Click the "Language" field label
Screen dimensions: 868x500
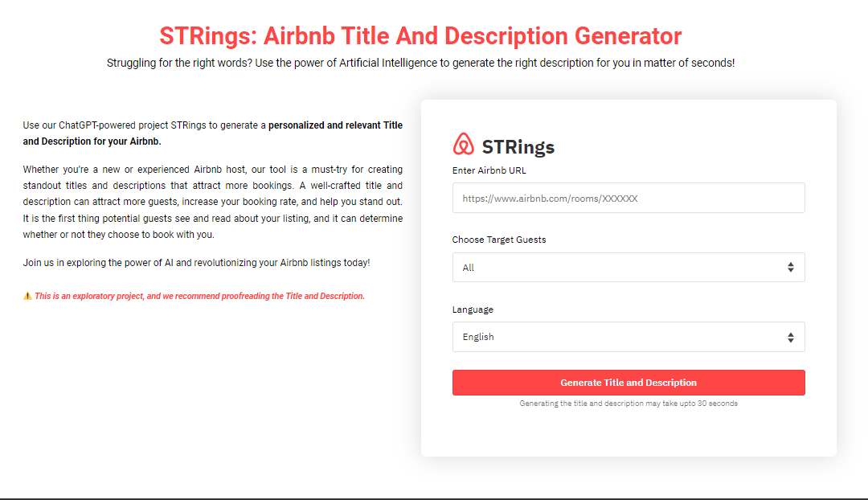(x=473, y=309)
